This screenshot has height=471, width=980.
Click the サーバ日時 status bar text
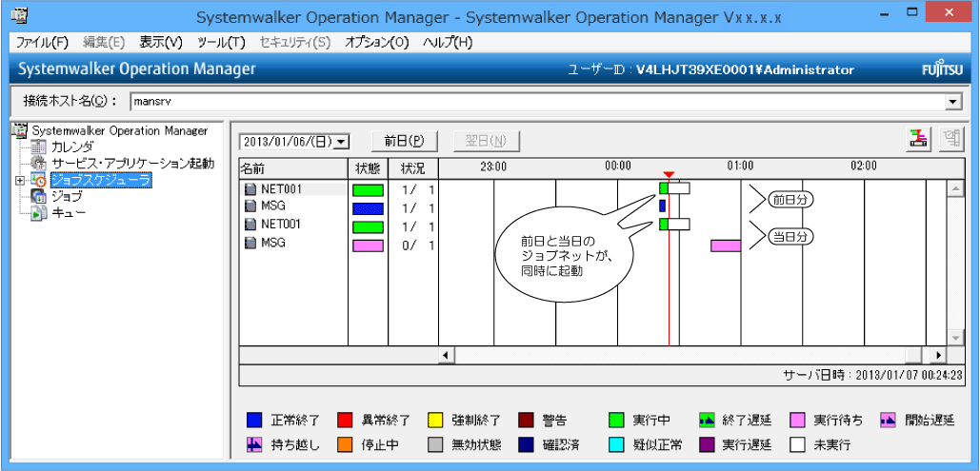(x=872, y=376)
